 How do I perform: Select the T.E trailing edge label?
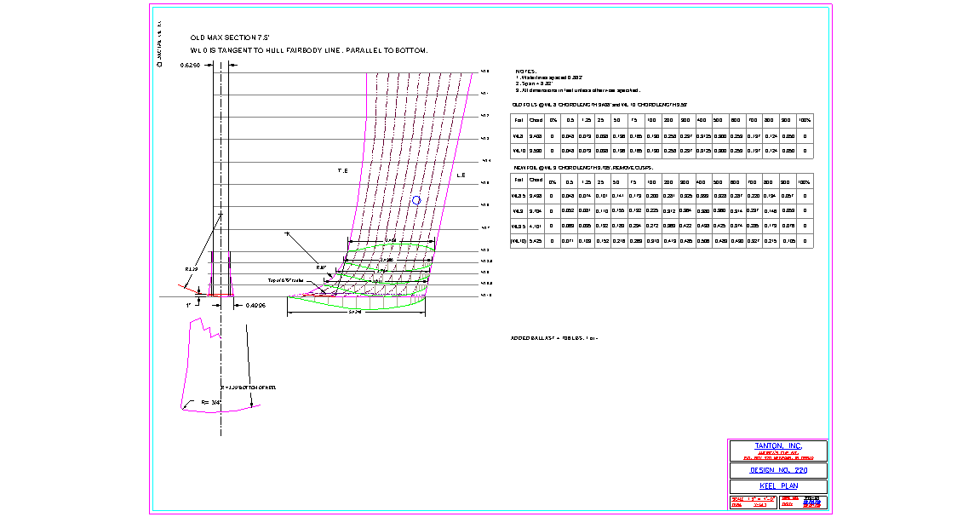[x=342, y=170]
